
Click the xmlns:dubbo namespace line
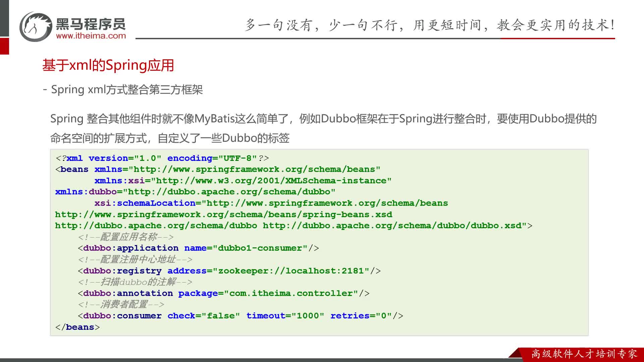(x=195, y=192)
